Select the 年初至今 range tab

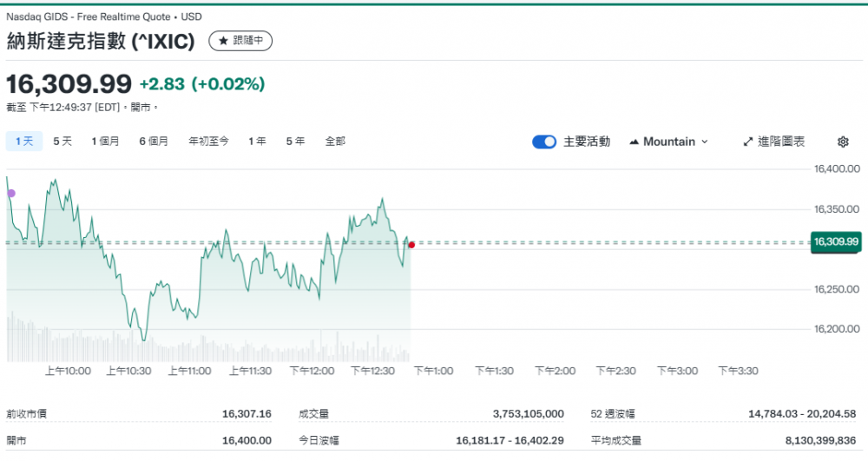point(208,141)
